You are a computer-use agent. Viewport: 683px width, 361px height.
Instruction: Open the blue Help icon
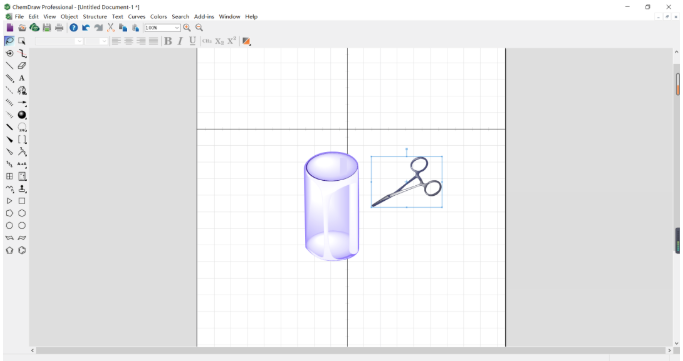74,27
